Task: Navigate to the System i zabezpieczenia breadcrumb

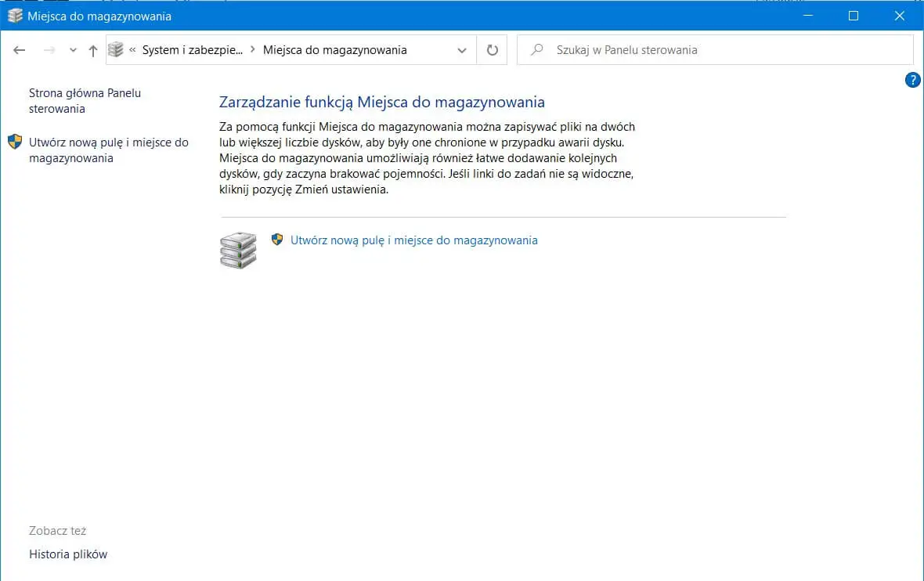Action: point(193,50)
